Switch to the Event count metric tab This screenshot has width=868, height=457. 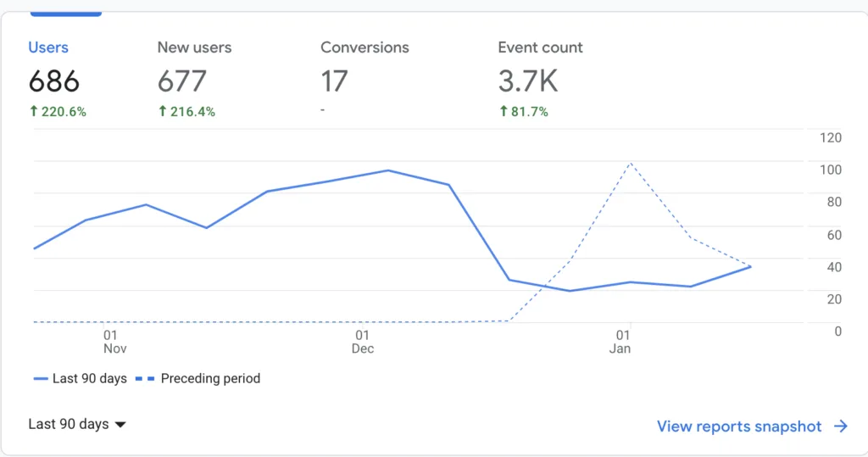(540, 79)
